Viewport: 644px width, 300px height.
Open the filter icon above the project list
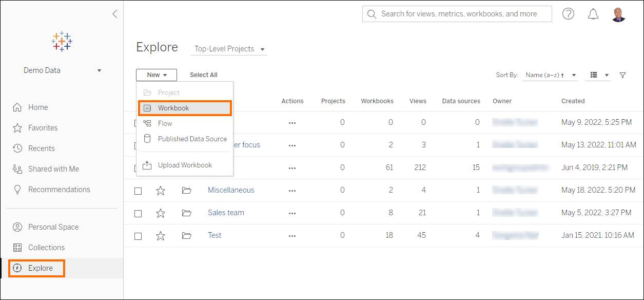click(622, 75)
